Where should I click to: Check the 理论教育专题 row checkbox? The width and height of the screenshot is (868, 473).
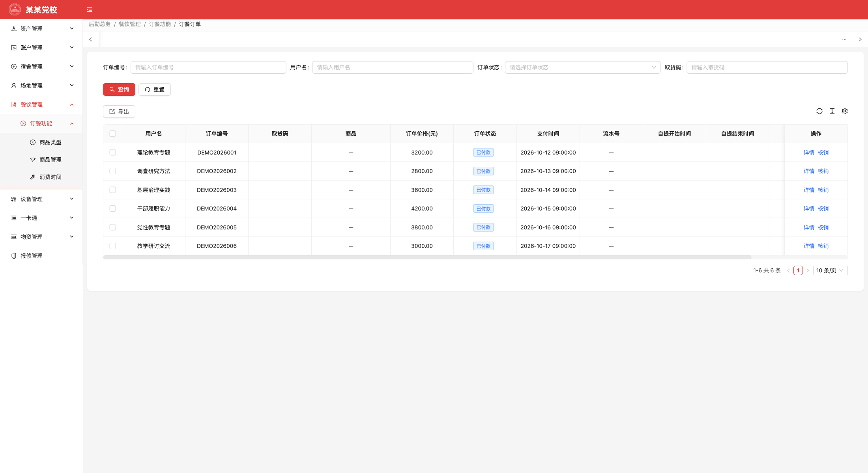click(x=113, y=153)
